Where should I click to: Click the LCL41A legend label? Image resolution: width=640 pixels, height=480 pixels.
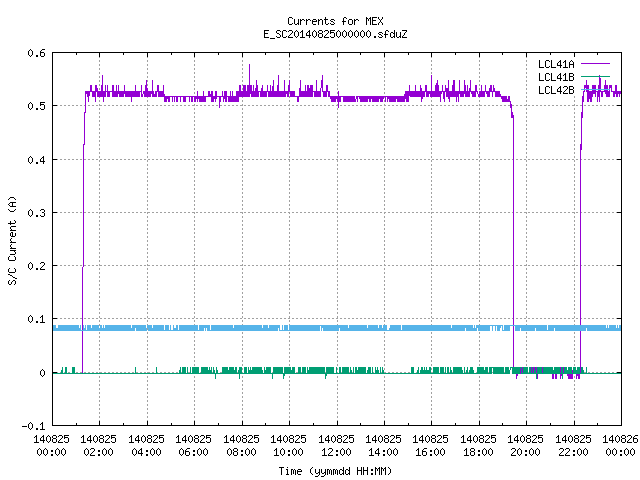point(556,64)
